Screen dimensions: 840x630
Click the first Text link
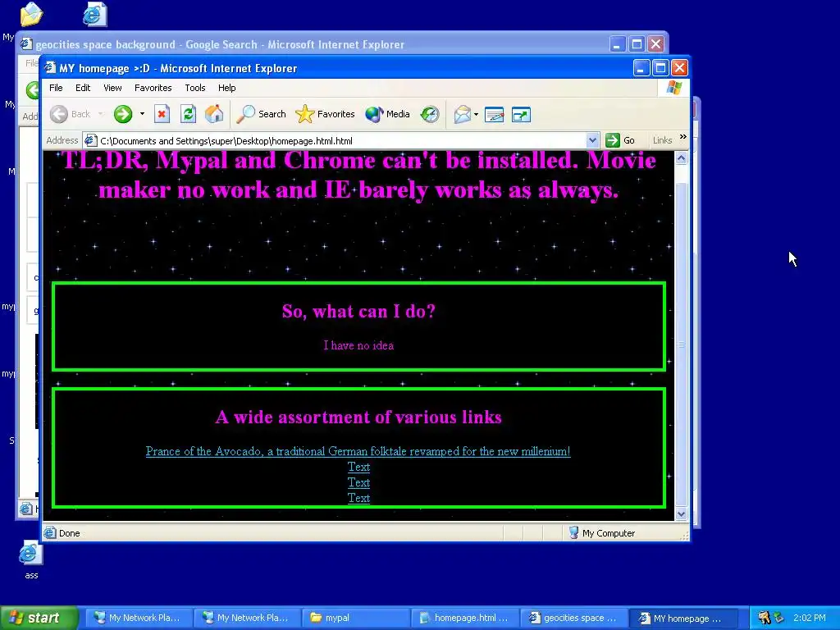pos(358,467)
